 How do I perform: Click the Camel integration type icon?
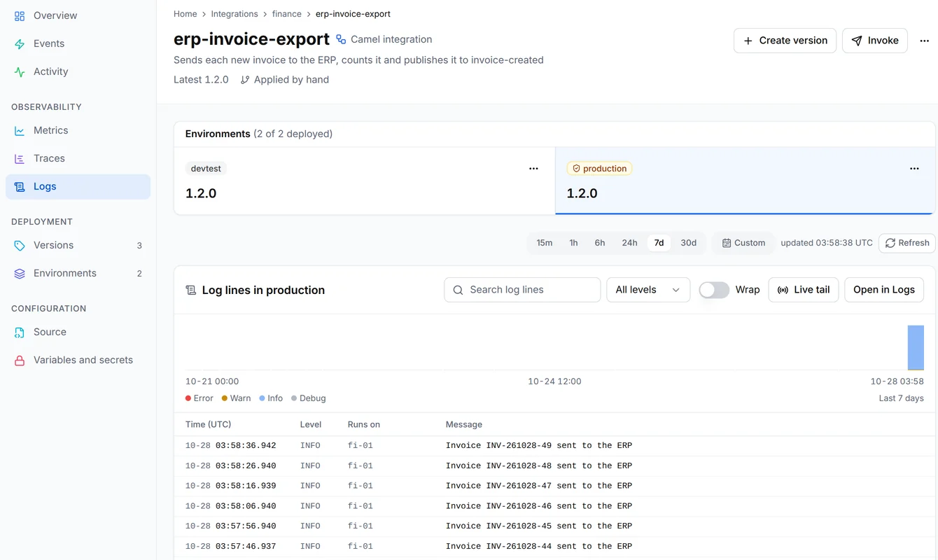[341, 39]
